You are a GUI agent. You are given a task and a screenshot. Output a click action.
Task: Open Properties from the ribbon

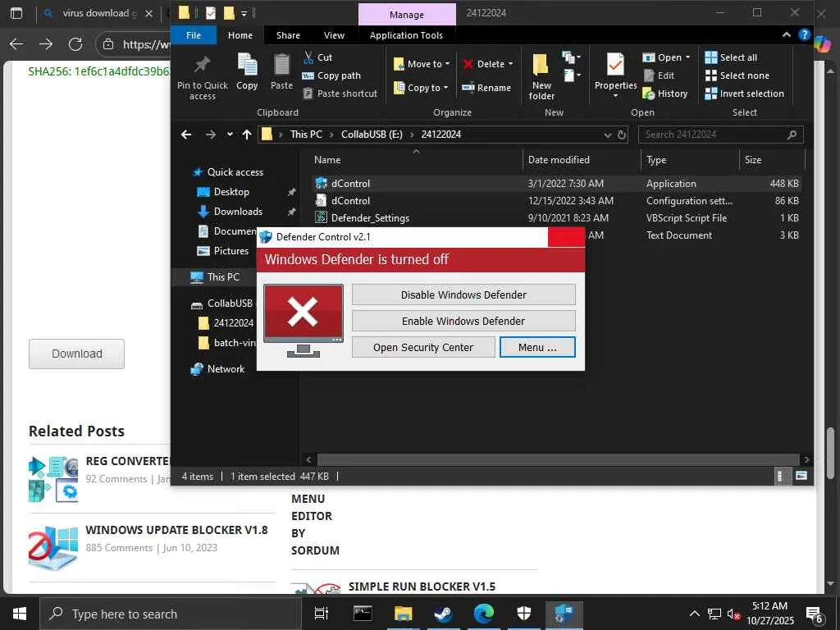pyautogui.click(x=615, y=75)
